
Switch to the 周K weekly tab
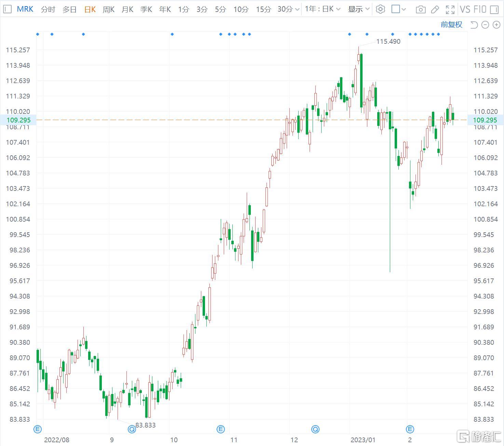coord(108,9)
